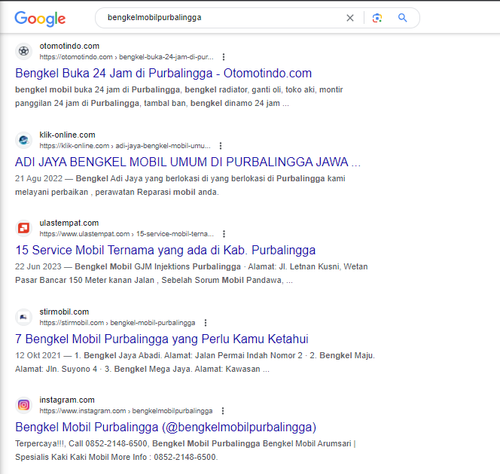
Task: Open three-dot menu for instagram.com result
Action: [x=223, y=411]
